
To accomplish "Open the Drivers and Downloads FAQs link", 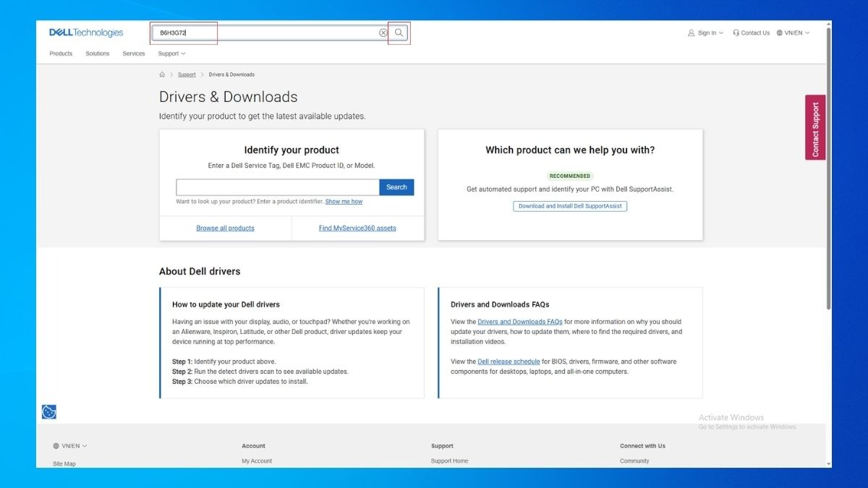I will point(520,322).
